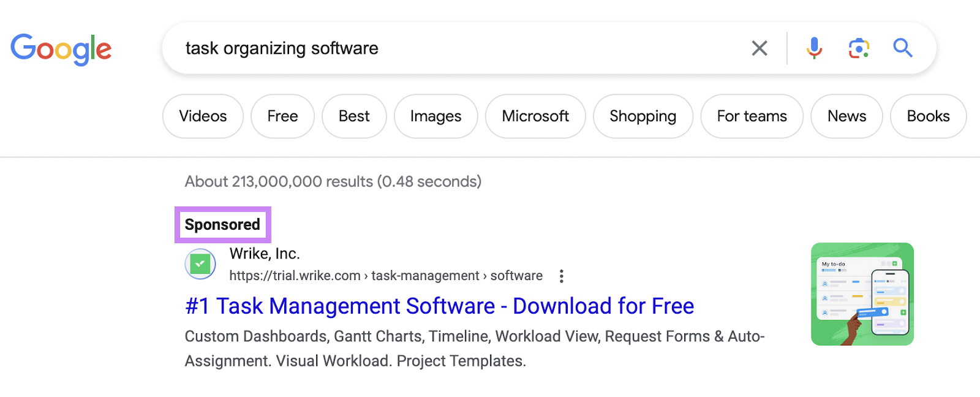
Task: Open '#1 Task Management Software' ad link
Action: pos(439,306)
